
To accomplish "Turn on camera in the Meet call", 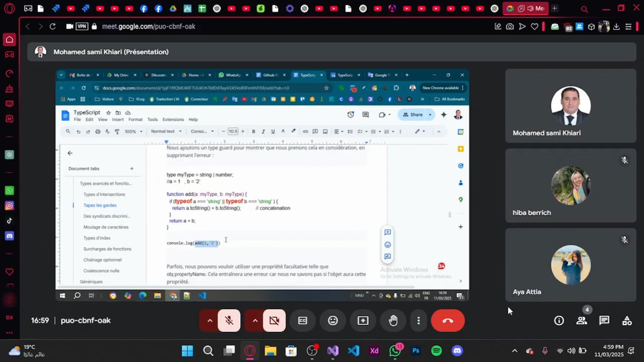I will click(274, 321).
